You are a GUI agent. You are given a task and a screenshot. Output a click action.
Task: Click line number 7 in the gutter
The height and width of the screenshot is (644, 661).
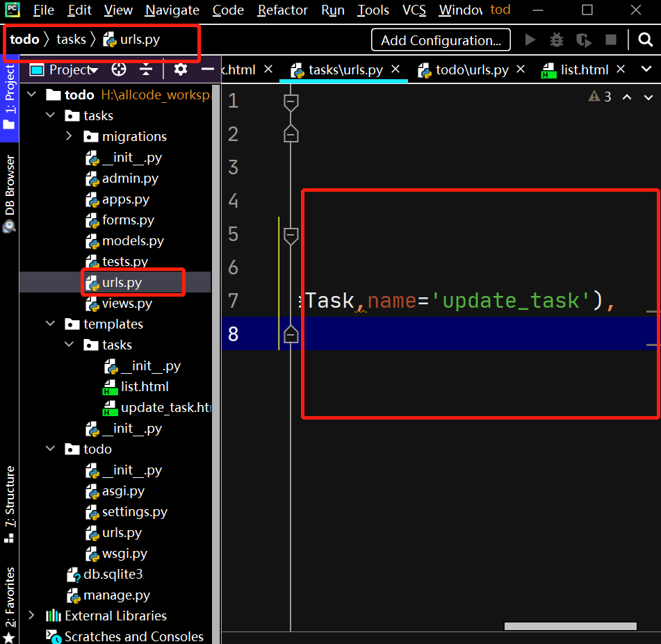pyautogui.click(x=233, y=301)
